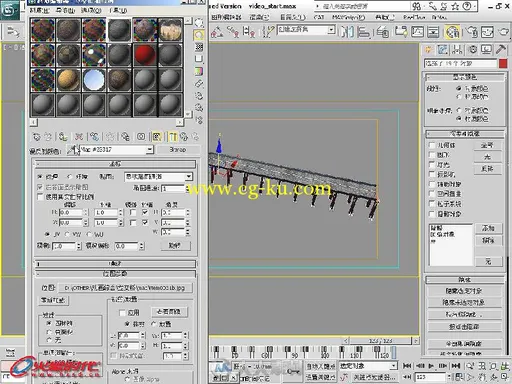Viewport: 512px width, 384px height.
Task: Click the Bitmap map type button
Action: coord(178,150)
